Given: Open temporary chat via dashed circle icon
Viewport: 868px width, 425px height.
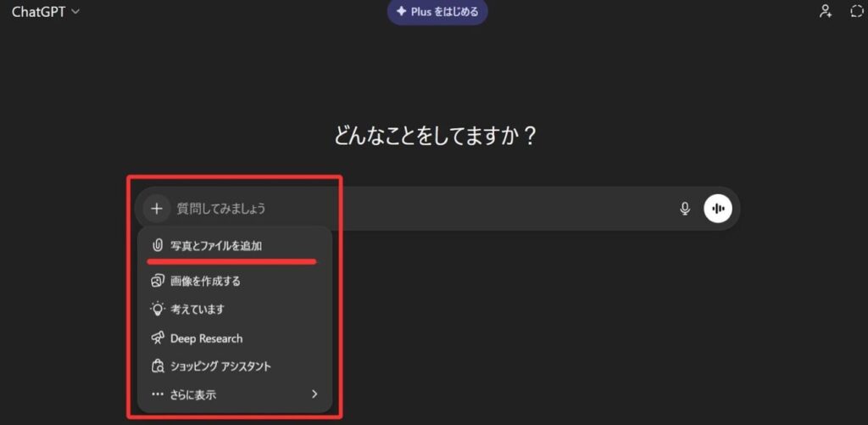Looking at the screenshot, I should [856, 12].
